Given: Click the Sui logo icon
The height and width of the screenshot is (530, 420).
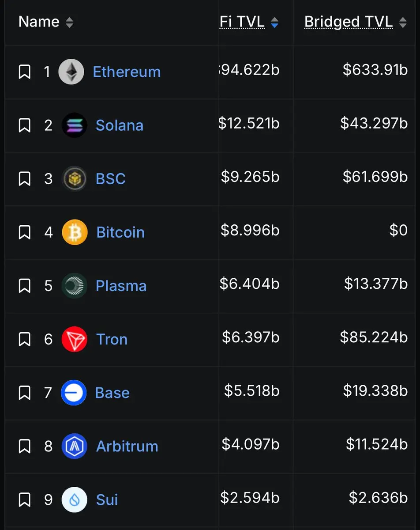Looking at the screenshot, I should click(x=74, y=500).
